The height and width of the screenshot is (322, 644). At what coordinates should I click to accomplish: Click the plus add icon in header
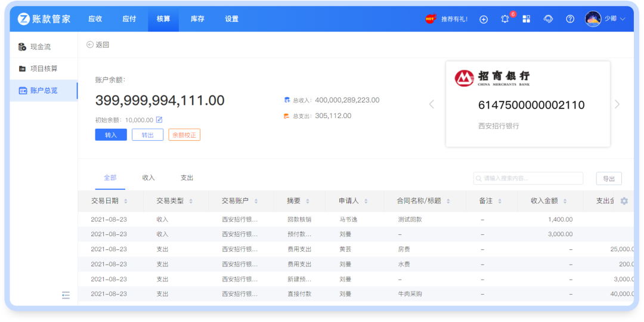(484, 19)
